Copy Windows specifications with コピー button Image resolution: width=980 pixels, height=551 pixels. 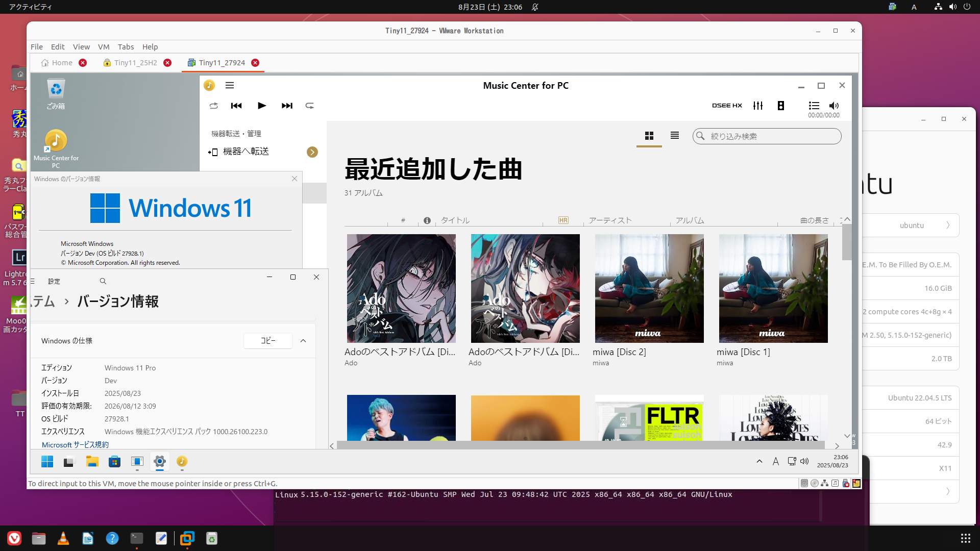tap(268, 341)
